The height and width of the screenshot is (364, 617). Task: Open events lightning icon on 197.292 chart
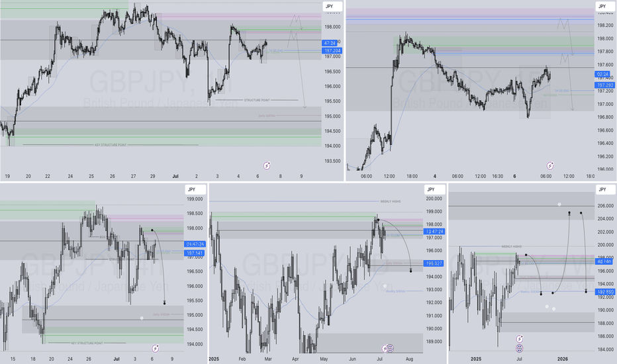550,165
